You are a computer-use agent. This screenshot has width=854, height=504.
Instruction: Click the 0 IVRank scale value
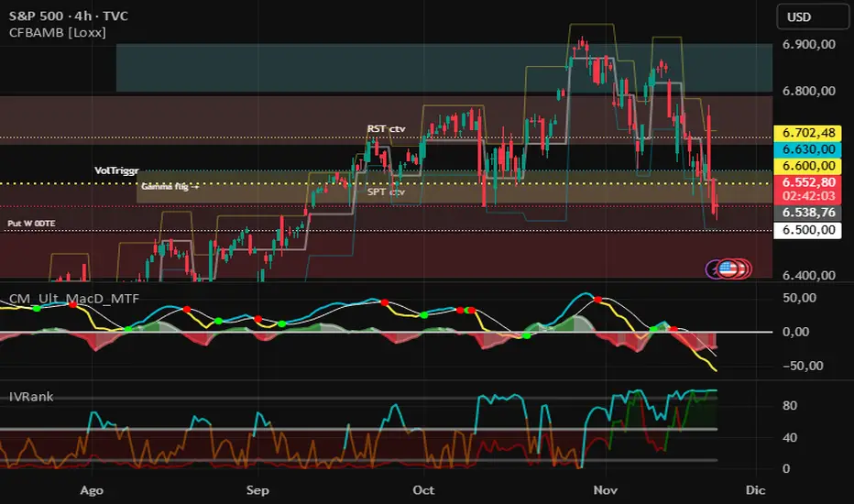[786, 468]
